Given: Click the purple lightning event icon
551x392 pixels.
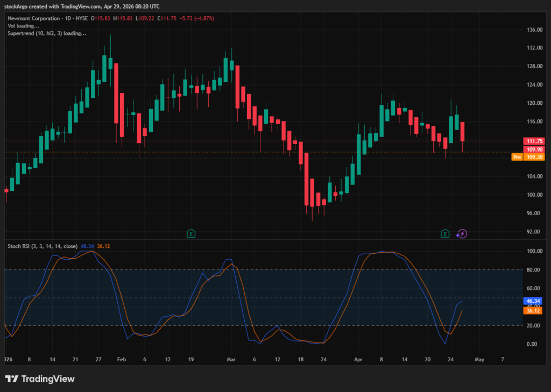Looking at the screenshot, I should pos(462,234).
